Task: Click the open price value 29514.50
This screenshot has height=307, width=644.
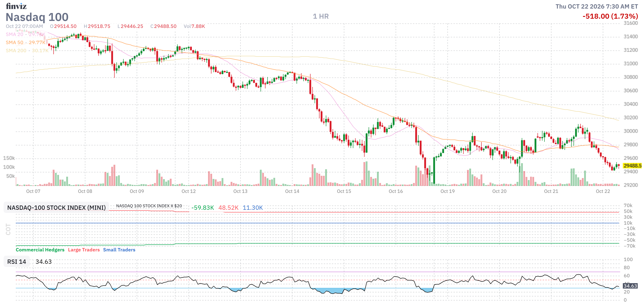Action: pyautogui.click(x=65, y=26)
